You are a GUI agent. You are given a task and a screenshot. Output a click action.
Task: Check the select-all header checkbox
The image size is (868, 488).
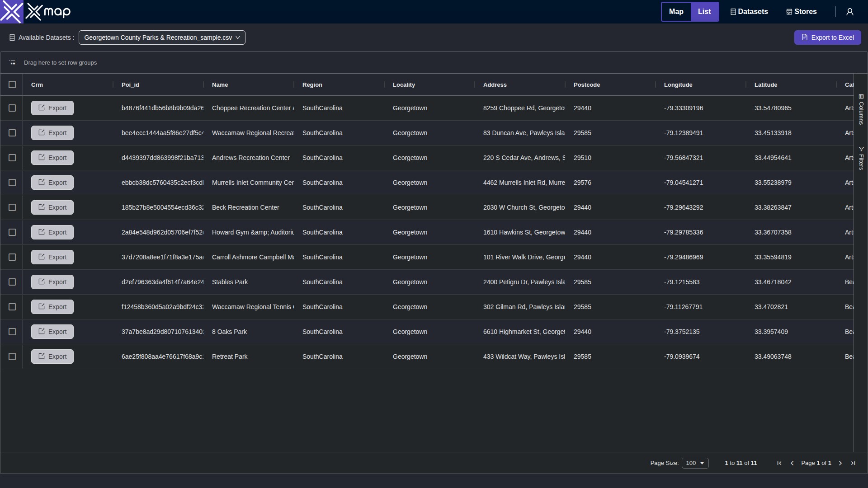click(12, 84)
